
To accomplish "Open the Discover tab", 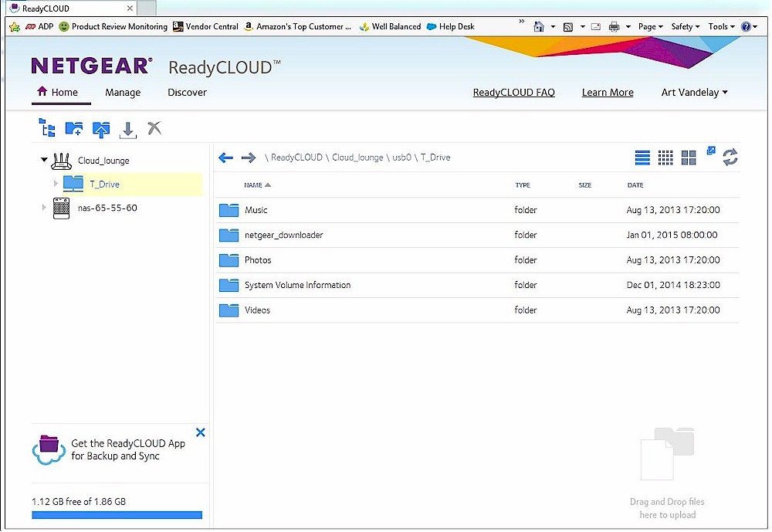I will click(187, 93).
